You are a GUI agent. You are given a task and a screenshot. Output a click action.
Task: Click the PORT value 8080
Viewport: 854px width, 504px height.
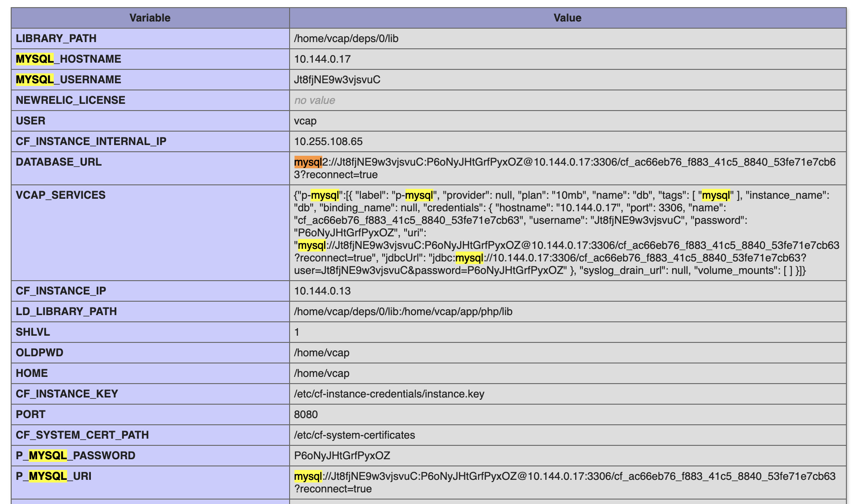306,414
